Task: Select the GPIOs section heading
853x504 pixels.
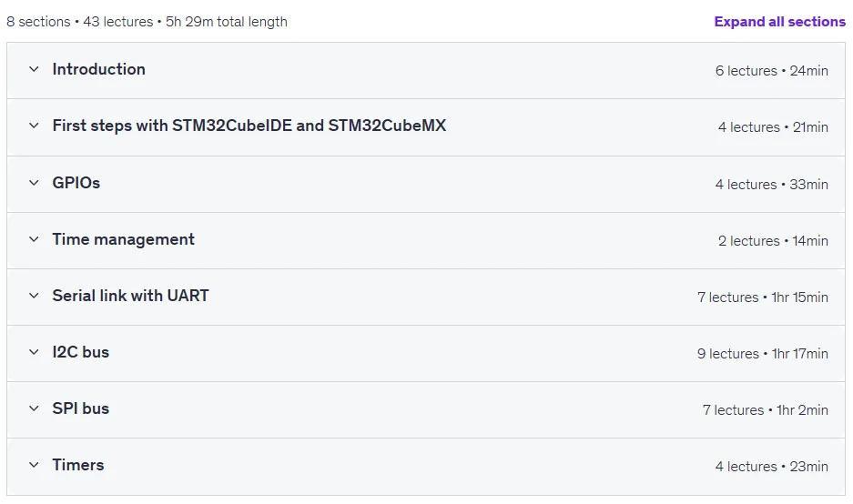Action: tap(76, 183)
